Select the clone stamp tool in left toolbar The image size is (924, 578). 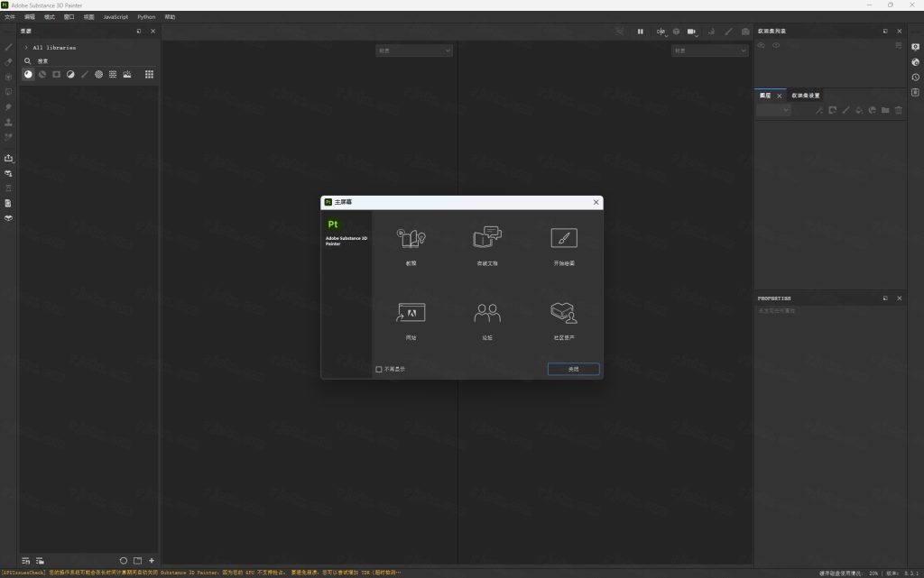click(8, 122)
